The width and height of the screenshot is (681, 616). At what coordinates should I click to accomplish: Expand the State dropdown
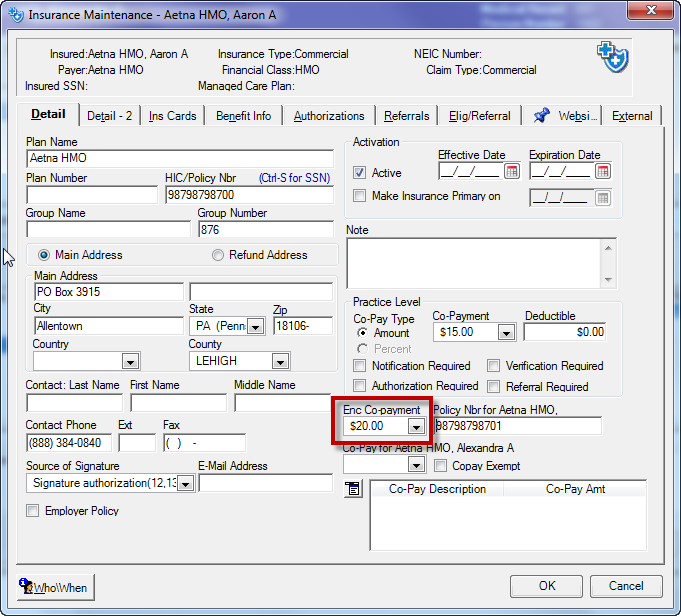255,326
